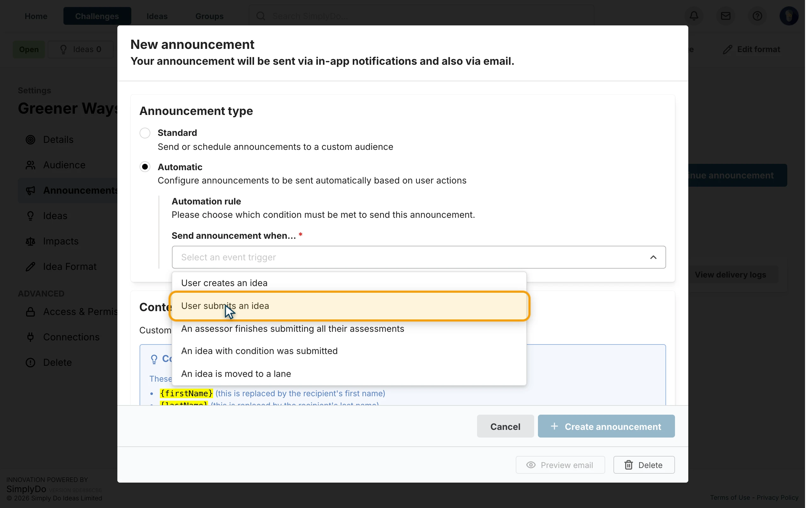Click the Details target icon in sidebar

[30, 139]
